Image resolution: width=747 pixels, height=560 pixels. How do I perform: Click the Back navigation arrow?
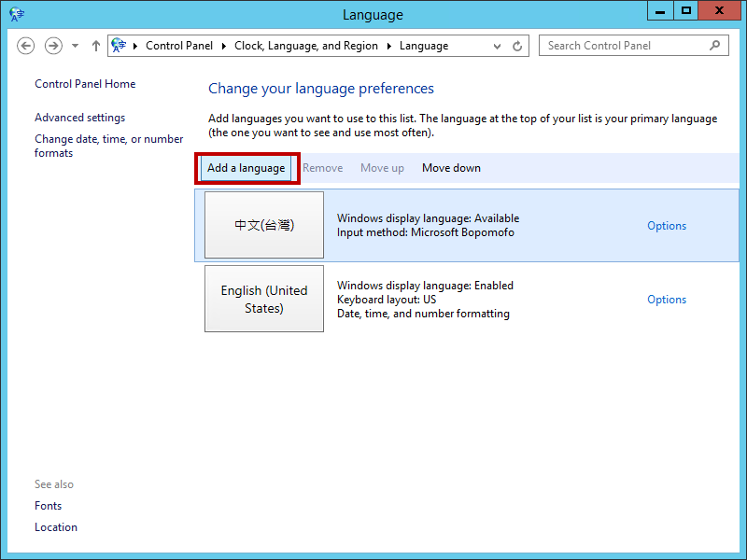click(26, 46)
